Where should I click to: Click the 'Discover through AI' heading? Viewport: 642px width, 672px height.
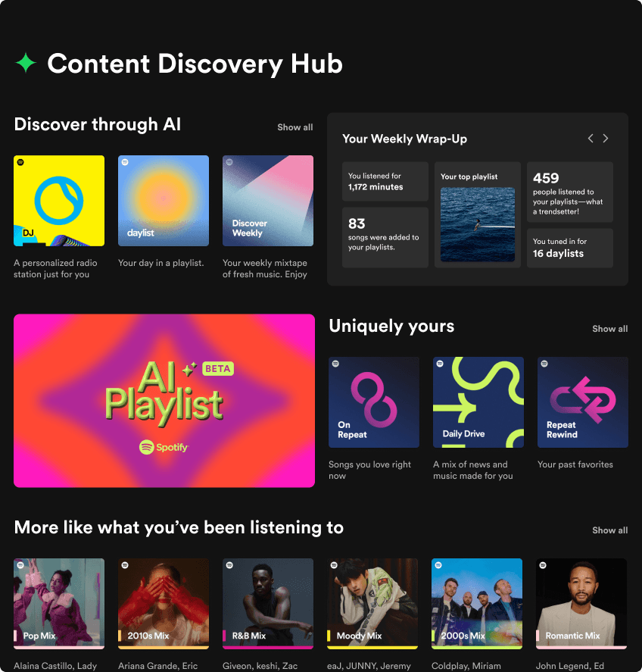[x=98, y=125]
